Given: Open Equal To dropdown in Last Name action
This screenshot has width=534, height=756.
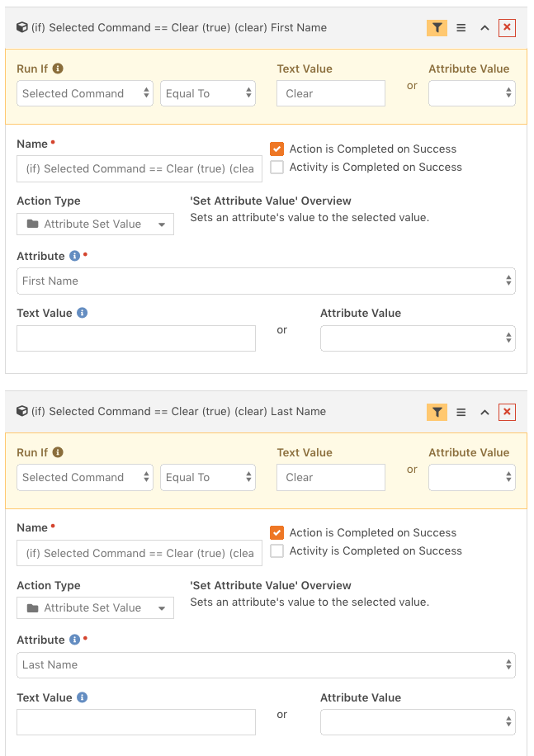Looking at the screenshot, I should (208, 477).
